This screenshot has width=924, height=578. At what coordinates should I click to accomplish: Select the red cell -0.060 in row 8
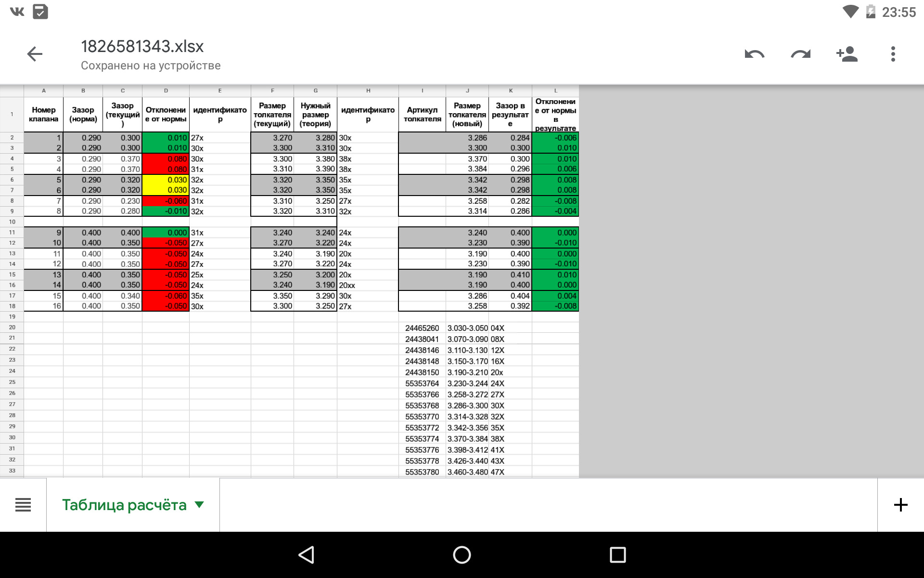[x=166, y=201]
